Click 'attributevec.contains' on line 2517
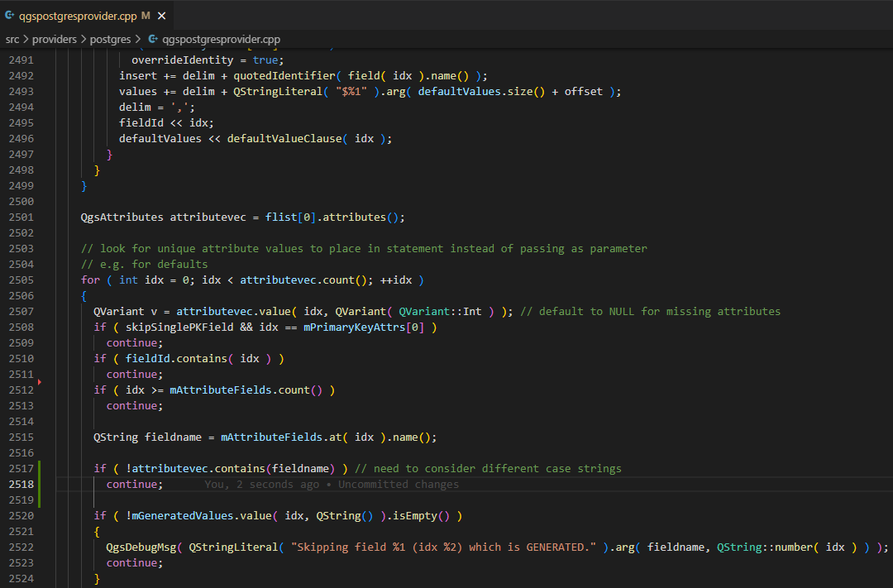The width and height of the screenshot is (893, 588). (x=198, y=468)
